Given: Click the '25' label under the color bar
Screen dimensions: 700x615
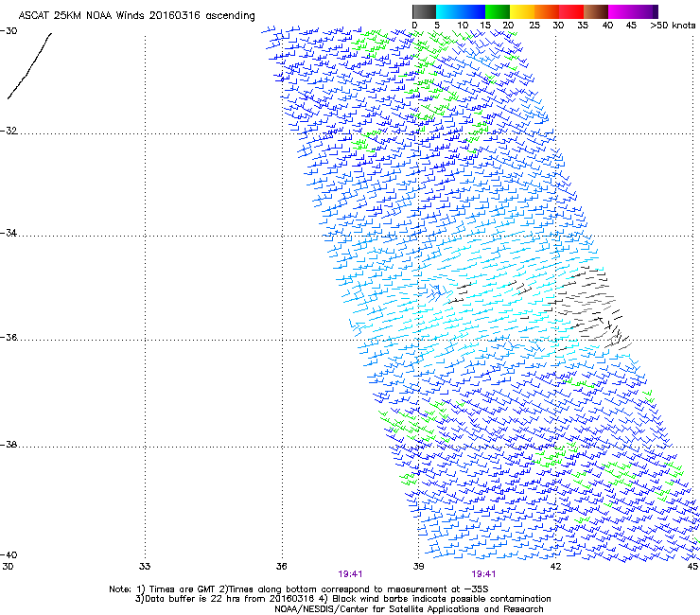Looking at the screenshot, I should [x=534, y=26].
